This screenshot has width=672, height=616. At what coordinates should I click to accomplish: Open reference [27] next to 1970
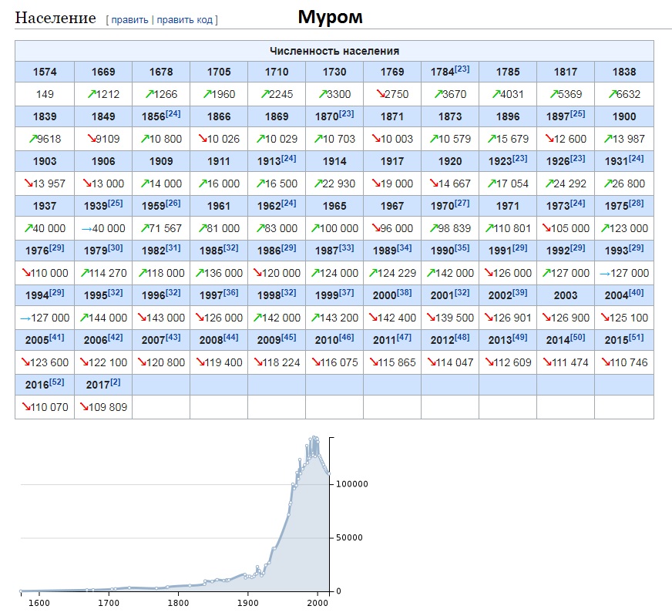click(x=462, y=204)
